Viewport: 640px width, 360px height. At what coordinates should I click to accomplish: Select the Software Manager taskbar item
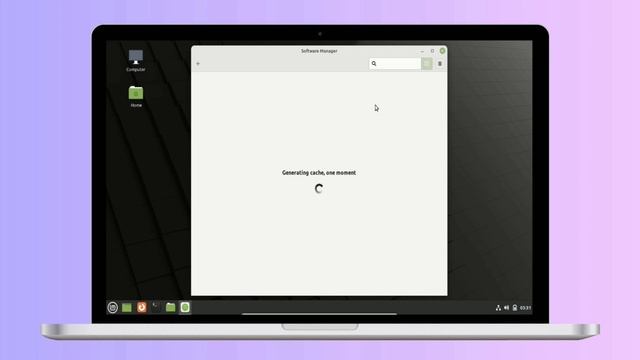tap(185, 307)
